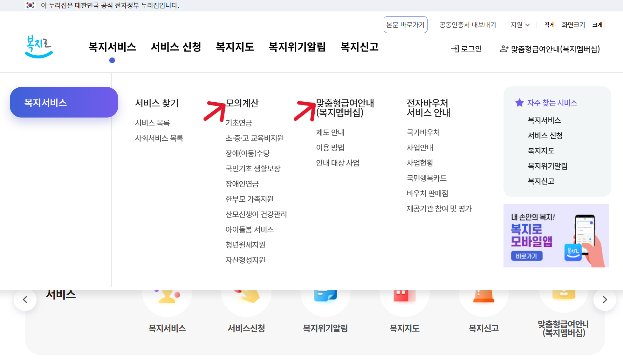Go back using the left carousel chevron

click(x=25, y=299)
